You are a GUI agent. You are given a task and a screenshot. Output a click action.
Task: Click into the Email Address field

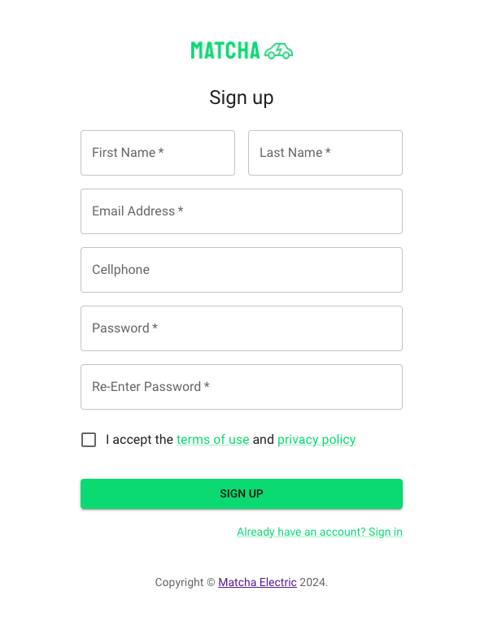coord(242,211)
